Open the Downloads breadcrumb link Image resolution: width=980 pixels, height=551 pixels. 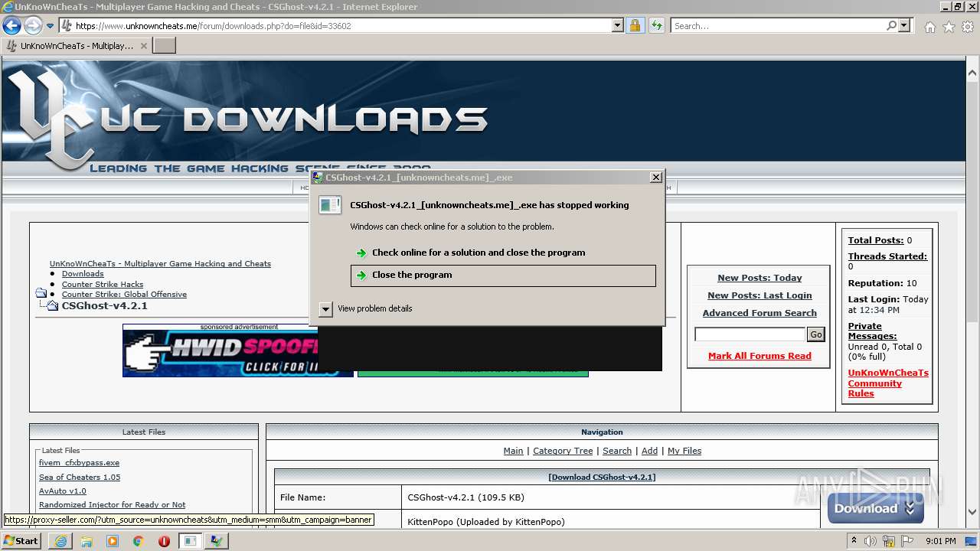point(83,274)
